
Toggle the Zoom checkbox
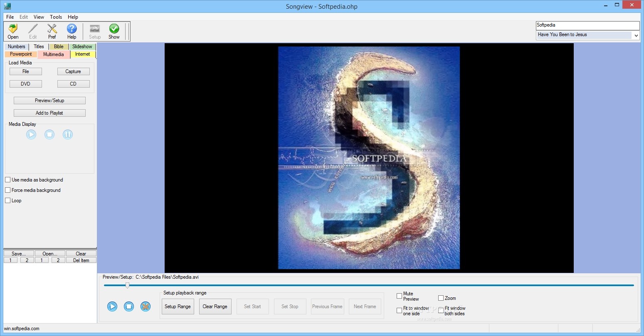(441, 298)
